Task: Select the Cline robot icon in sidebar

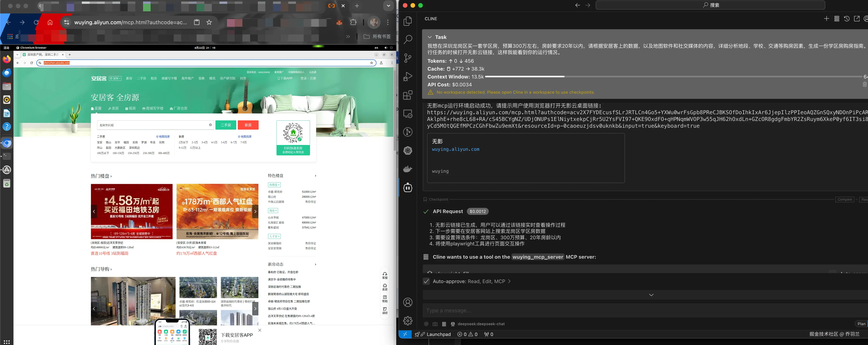Action: point(408,187)
